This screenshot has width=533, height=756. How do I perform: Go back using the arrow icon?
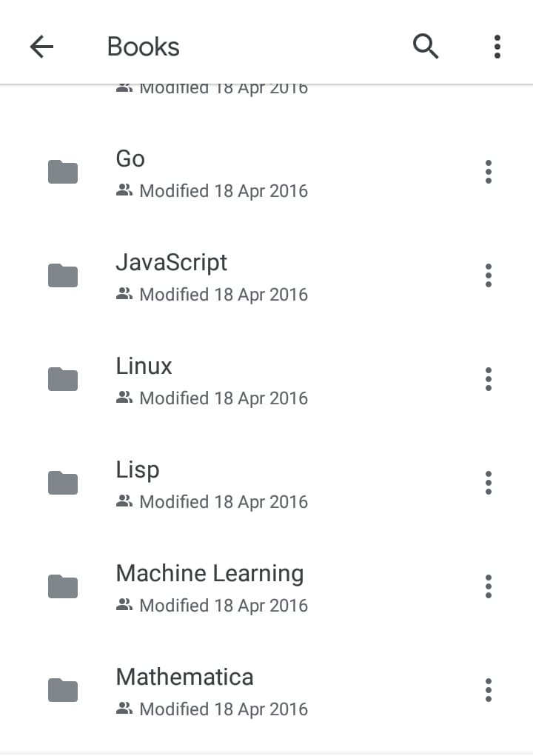[x=41, y=47]
